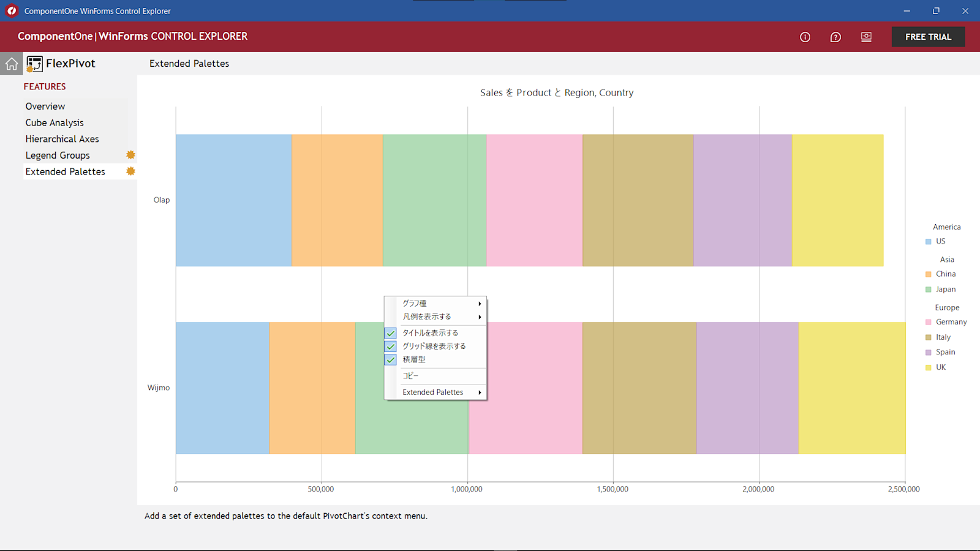
Task: Open Overview in the Features list
Action: point(45,107)
